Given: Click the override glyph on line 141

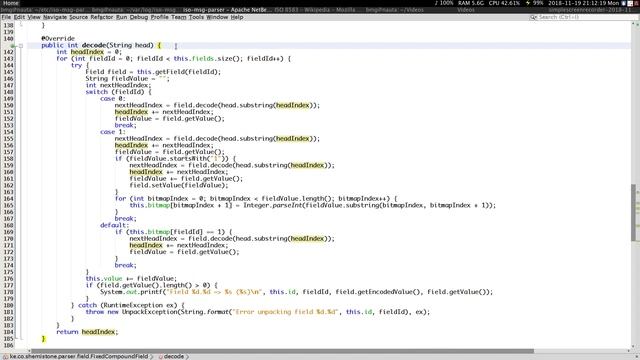Looking at the screenshot, I should 13,45.
